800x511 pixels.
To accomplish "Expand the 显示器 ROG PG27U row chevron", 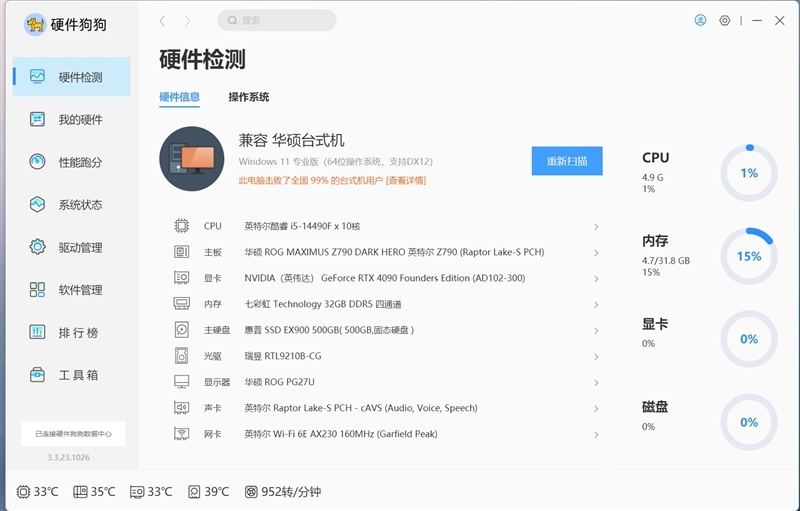I will click(x=596, y=382).
